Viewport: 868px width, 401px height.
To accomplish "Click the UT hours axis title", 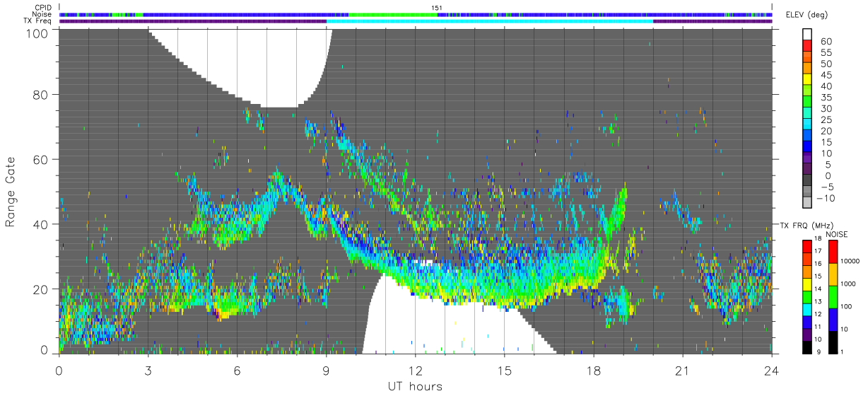I will point(415,386).
